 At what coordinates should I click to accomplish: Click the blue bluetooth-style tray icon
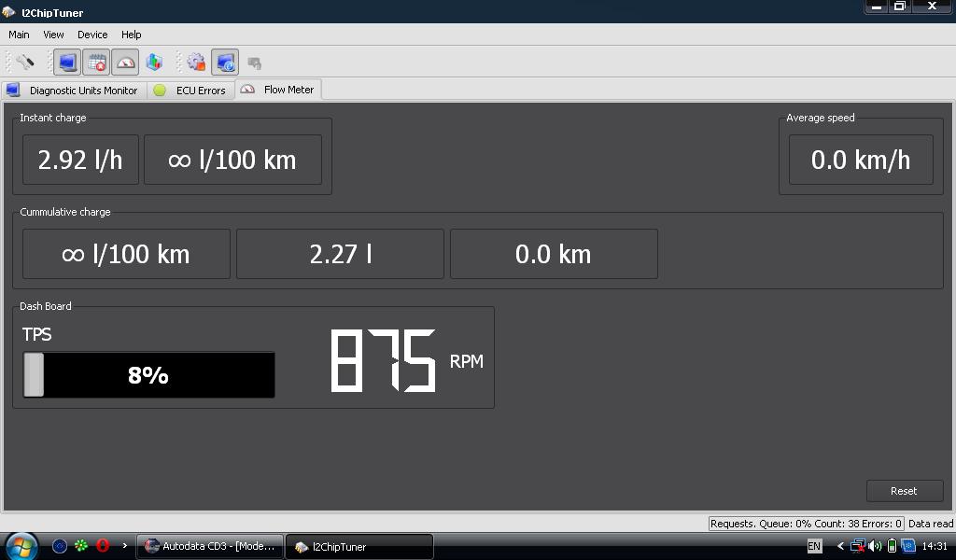click(x=908, y=546)
